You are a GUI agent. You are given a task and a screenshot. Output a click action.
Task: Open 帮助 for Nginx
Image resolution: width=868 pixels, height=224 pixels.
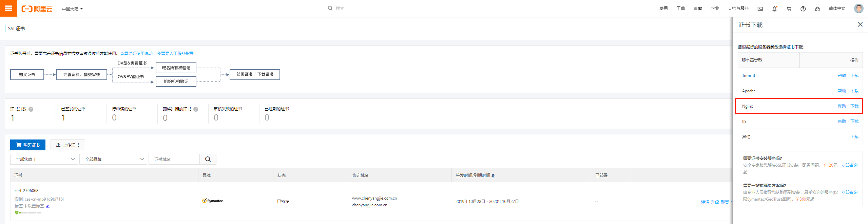(842, 106)
